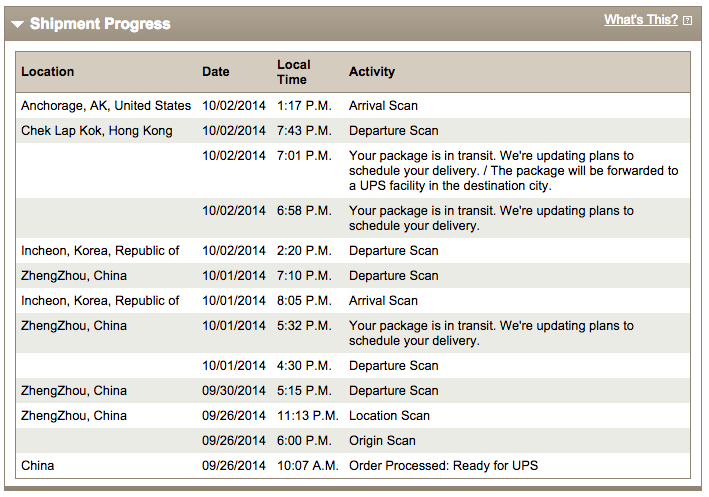Click the 6:58 P.M. time entry
The height and width of the screenshot is (497, 709).
pos(304,211)
